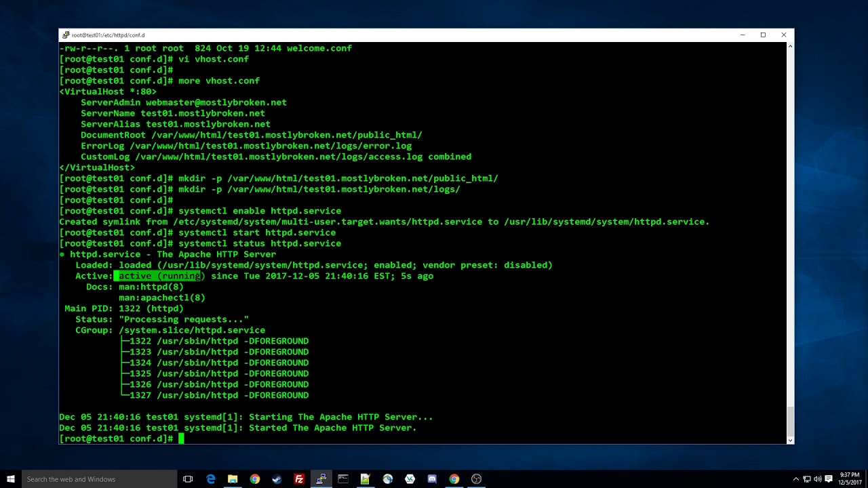Screen dimensions: 868x488
Task: Click the 'ErrorLog' path line
Action: coord(246,146)
